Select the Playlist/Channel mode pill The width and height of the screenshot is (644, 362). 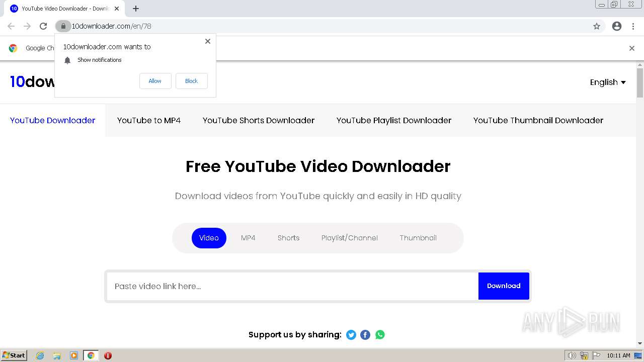click(x=350, y=238)
